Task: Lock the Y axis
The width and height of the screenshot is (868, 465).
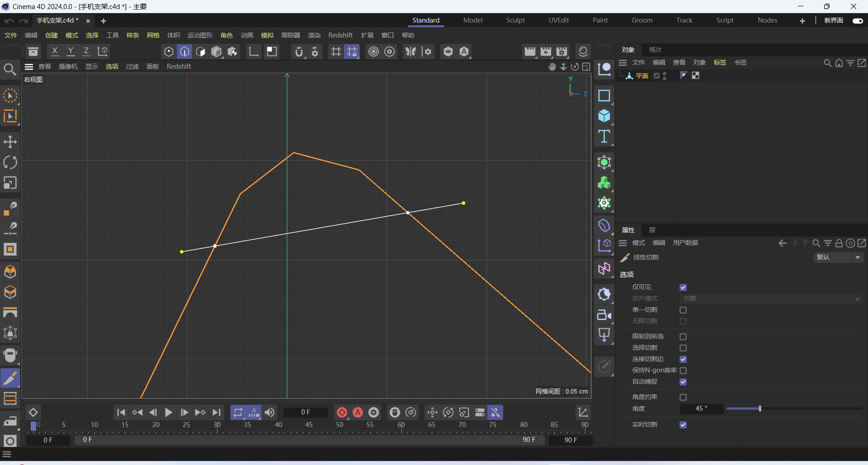Action: pos(71,52)
